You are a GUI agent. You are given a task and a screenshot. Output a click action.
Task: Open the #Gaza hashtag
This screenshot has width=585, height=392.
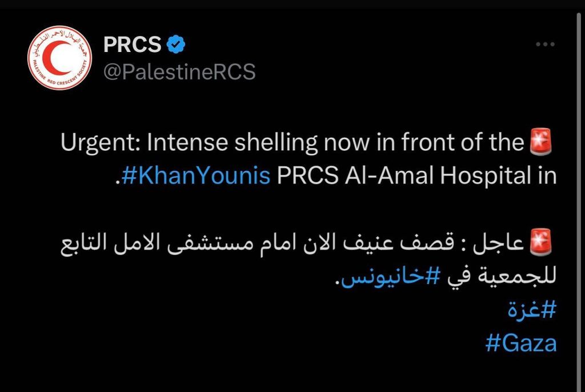pos(521,343)
